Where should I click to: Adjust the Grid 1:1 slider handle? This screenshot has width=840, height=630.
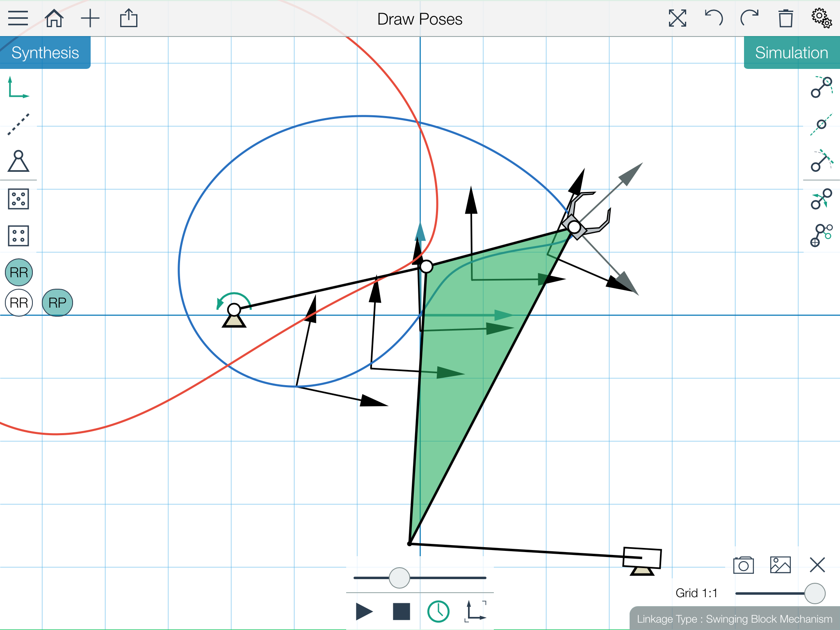point(815,593)
